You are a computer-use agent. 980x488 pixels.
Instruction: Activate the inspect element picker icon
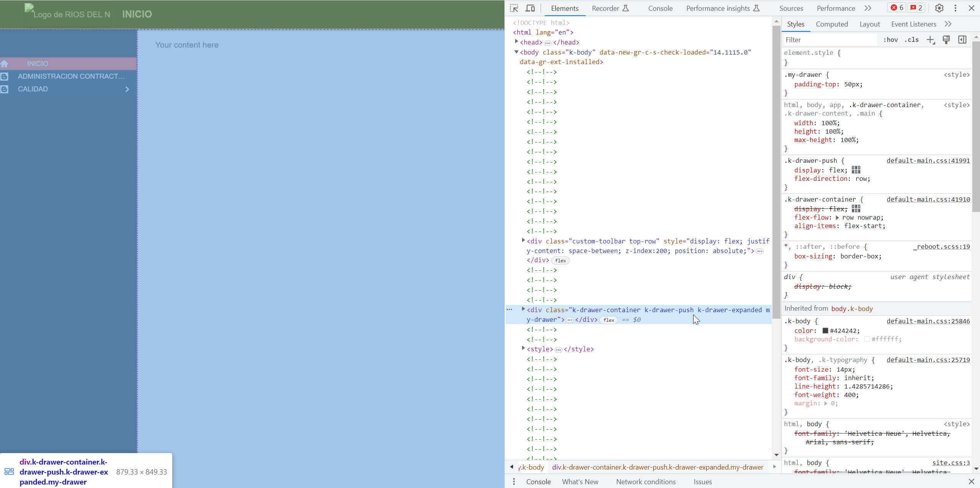point(514,8)
